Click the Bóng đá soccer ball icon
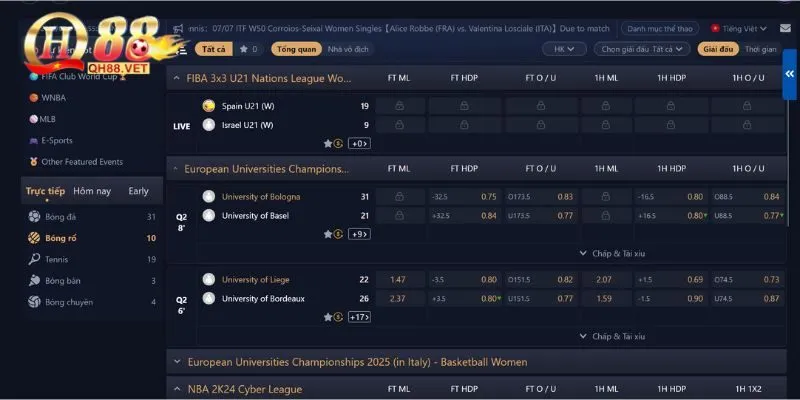 35,216
